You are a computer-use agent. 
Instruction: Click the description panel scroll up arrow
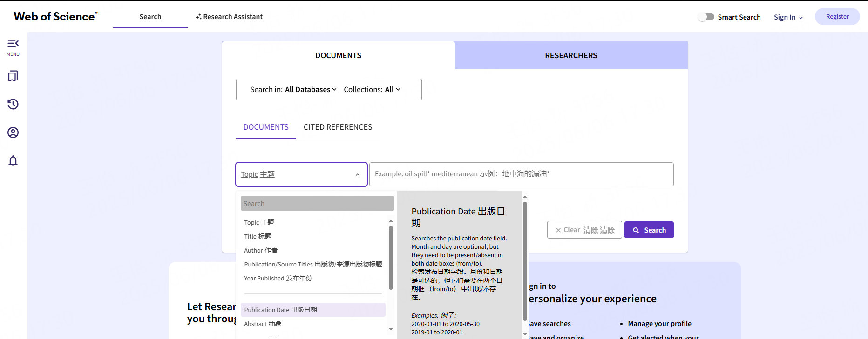pyautogui.click(x=525, y=197)
